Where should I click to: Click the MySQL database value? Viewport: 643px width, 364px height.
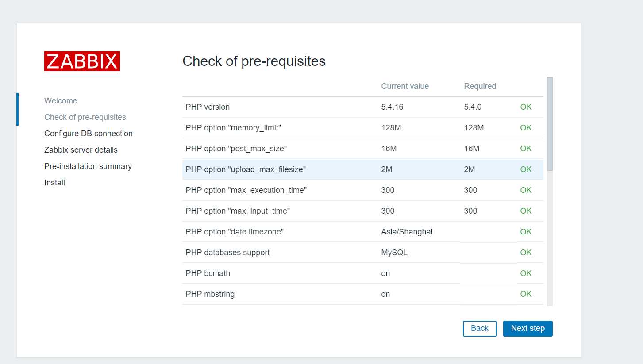[394, 253]
